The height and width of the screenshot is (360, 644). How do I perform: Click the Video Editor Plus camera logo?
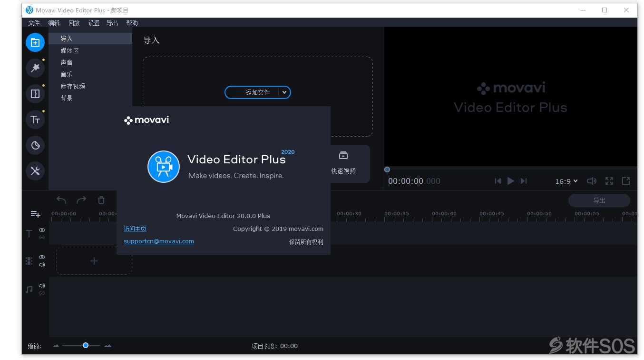point(164,167)
